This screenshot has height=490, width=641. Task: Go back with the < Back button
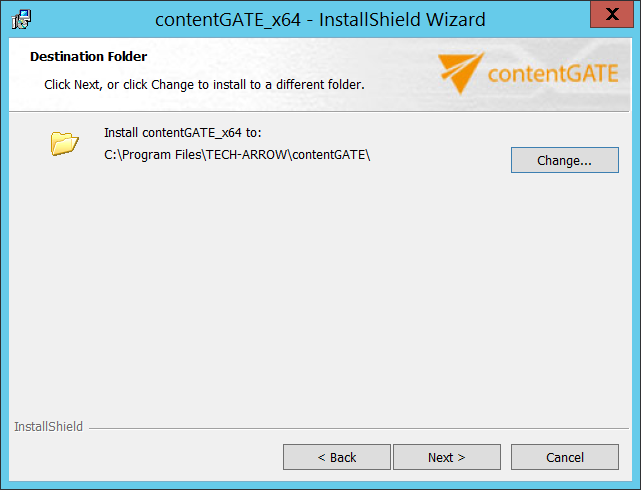coord(337,457)
